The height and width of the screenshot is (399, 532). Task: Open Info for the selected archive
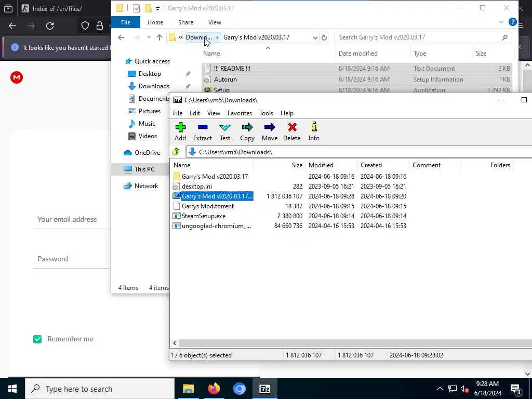(314, 131)
